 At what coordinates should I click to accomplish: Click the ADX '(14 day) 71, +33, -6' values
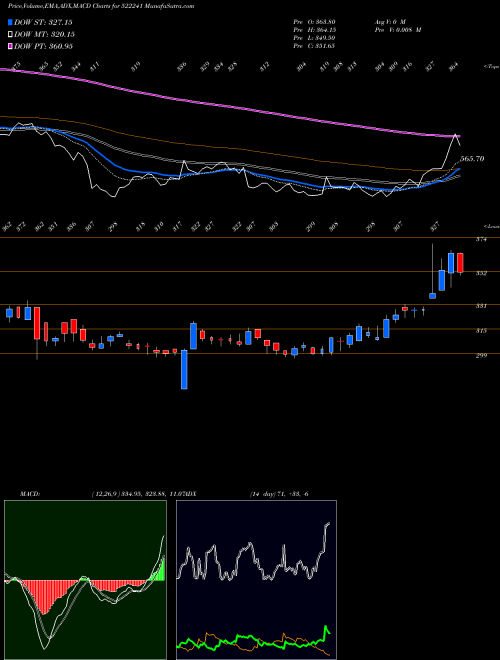(279, 493)
